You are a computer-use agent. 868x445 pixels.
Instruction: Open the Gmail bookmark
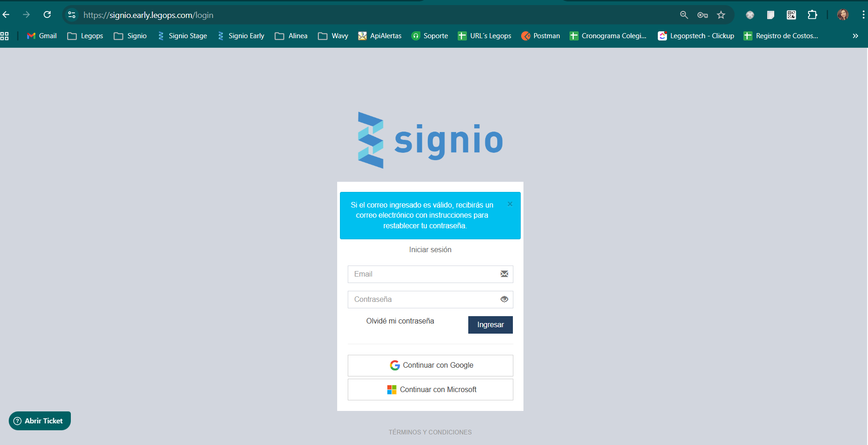point(42,36)
